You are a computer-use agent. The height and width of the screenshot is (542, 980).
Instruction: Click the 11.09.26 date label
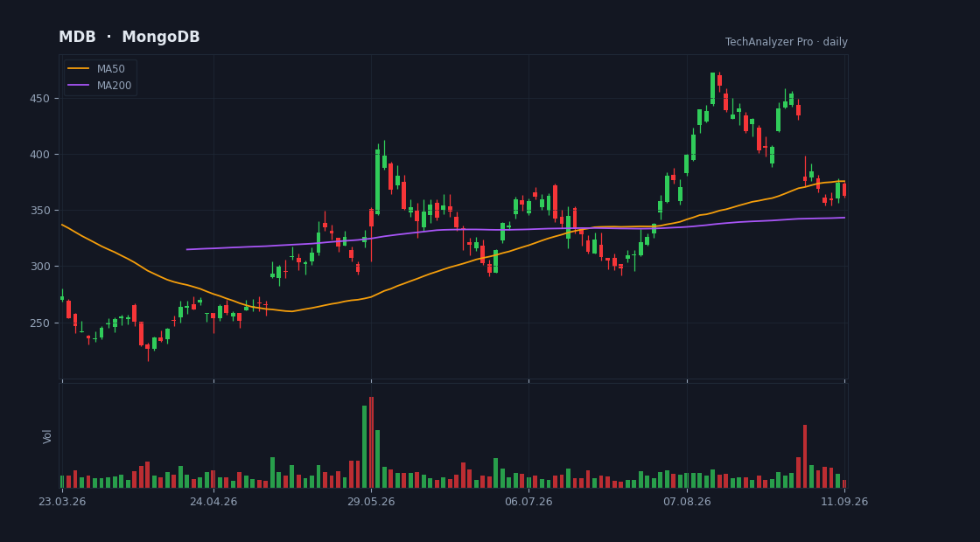point(844,502)
